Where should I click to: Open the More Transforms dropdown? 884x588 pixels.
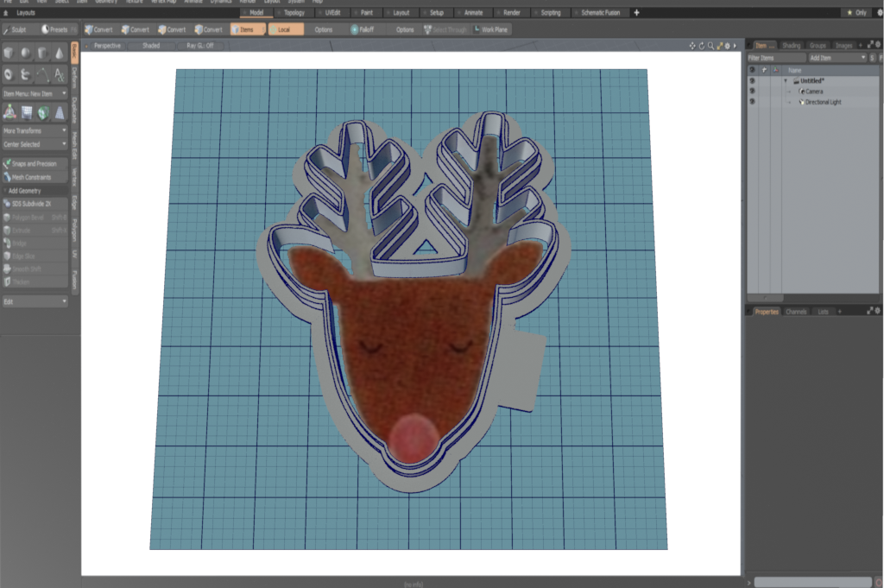click(35, 130)
